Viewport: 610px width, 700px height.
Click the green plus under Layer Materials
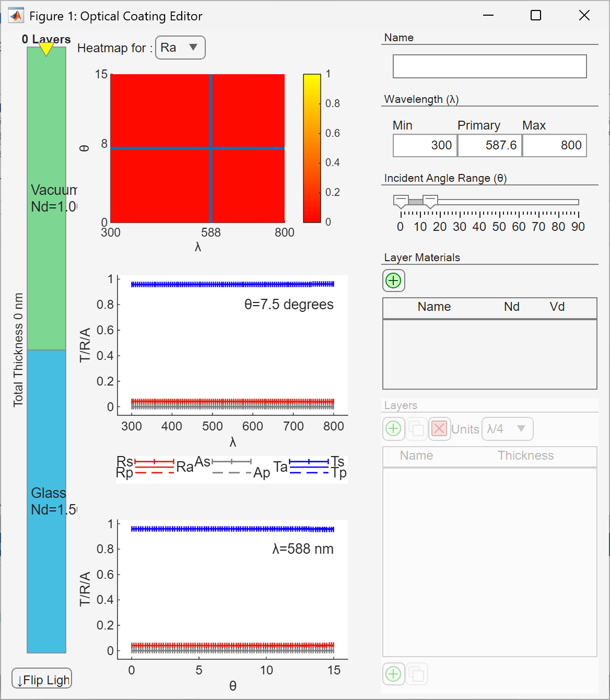click(x=393, y=281)
